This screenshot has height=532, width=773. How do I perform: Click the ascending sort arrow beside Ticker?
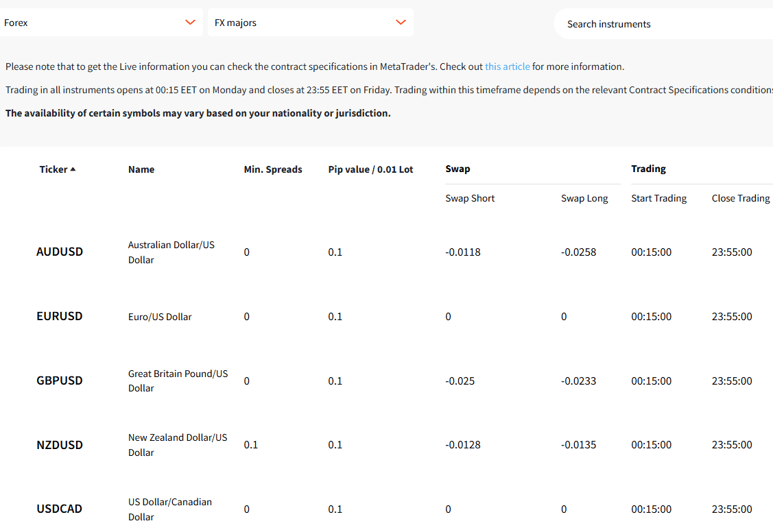click(73, 169)
